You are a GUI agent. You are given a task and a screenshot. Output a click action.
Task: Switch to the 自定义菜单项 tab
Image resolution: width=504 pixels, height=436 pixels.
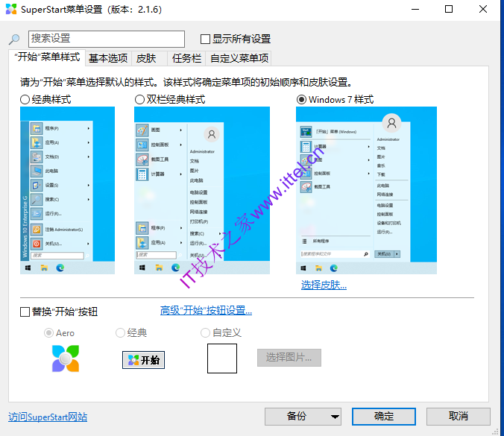pyautogui.click(x=239, y=58)
